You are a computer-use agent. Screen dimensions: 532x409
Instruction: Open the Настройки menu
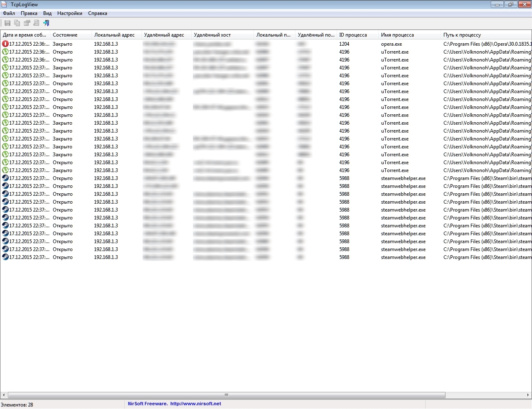click(70, 13)
